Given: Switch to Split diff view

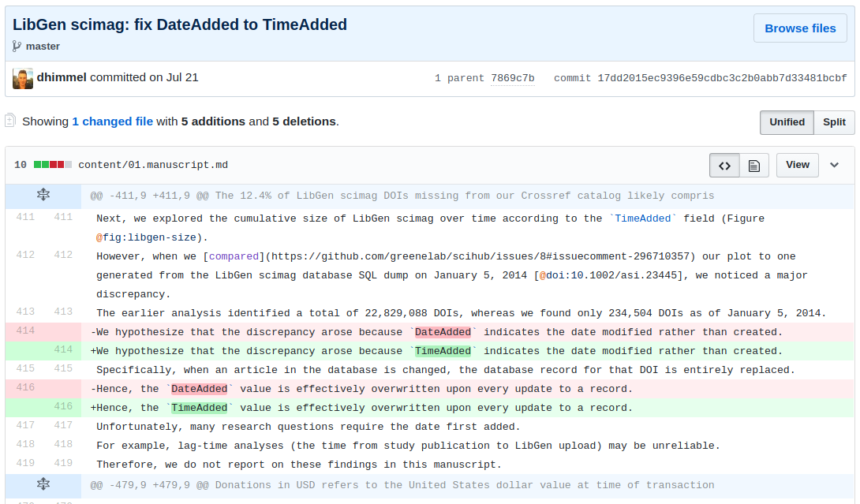Looking at the screenshot, I should coord(834,122).
